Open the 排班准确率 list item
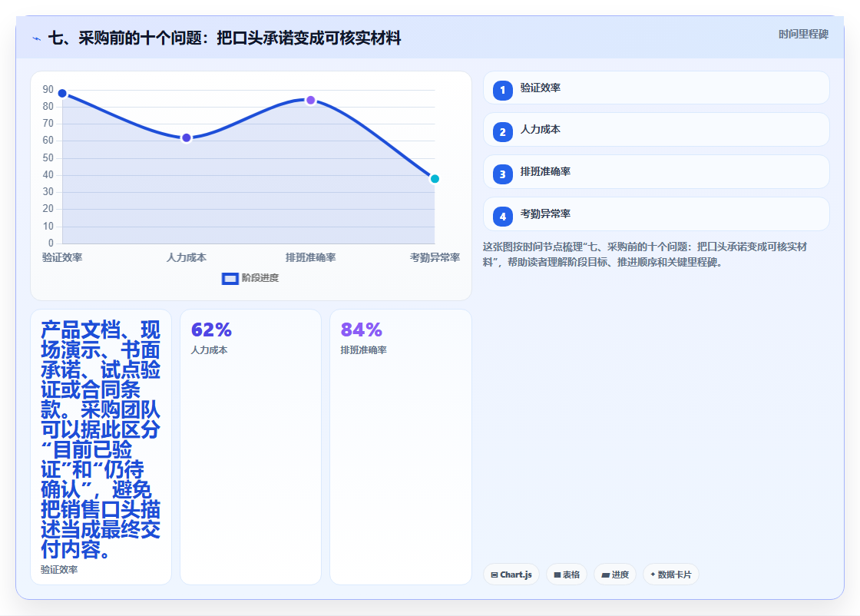Screen dimensions: 860x616 coord(656,172)
